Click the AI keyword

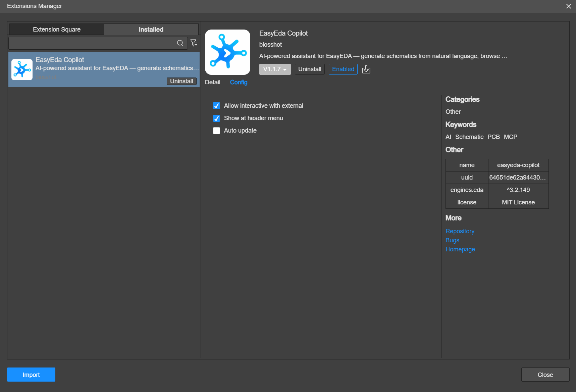(x=448, y=137)
